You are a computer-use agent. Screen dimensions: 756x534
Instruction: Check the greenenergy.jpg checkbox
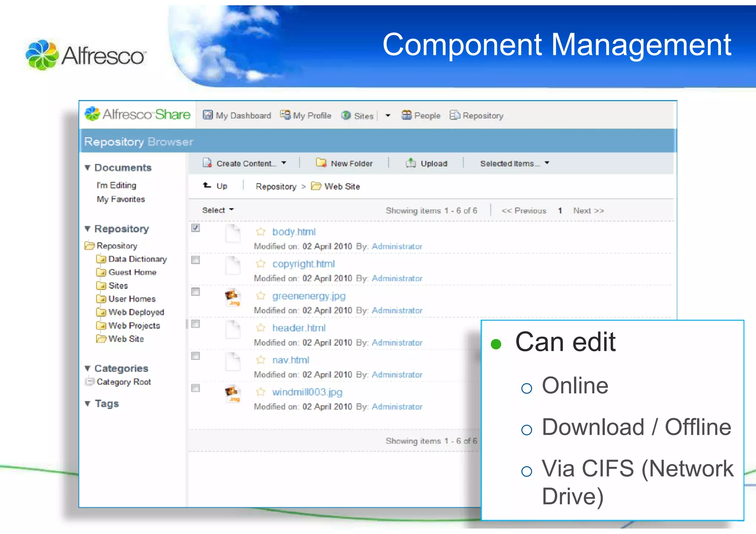[x=196, y=292]
